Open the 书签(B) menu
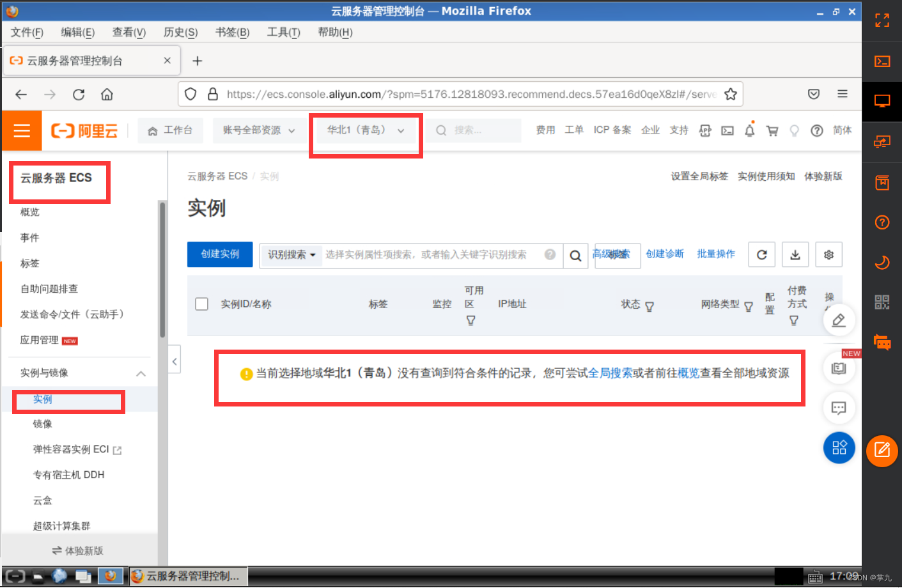The image size is (902, 588). click(233, 32)
